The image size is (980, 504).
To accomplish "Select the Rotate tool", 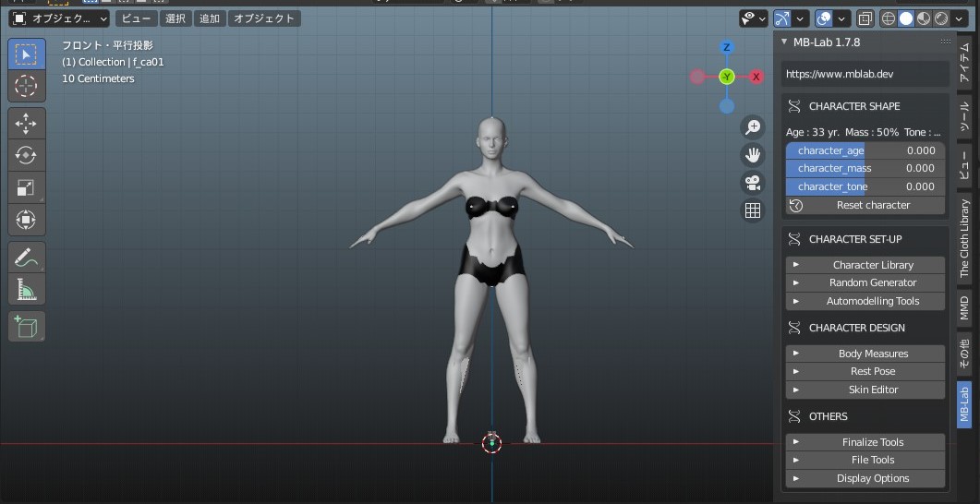I will click(26, 155).
